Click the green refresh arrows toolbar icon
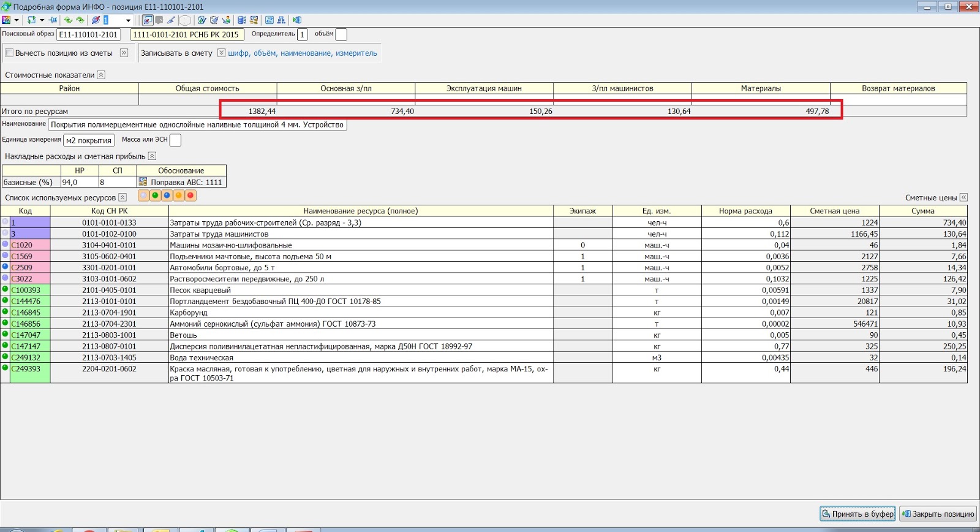This screenshot has width=980, height=532. tap(31, 20)
